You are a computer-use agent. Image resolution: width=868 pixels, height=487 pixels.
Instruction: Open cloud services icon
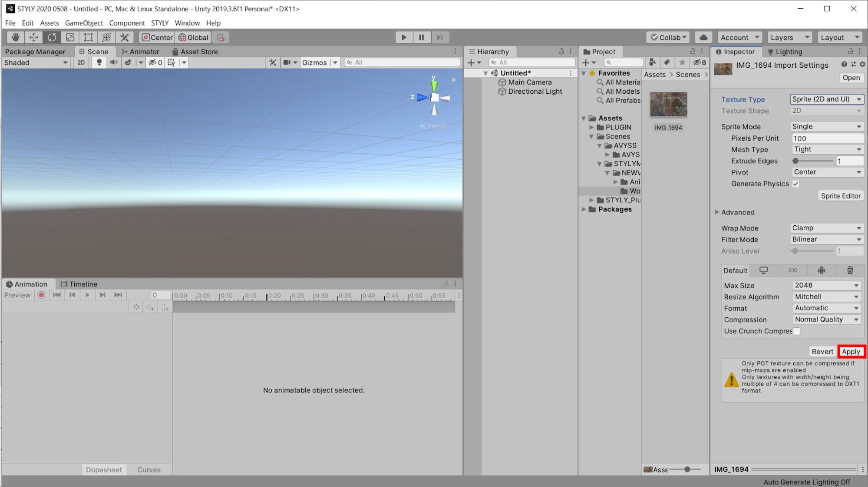[x=703, y=37]
